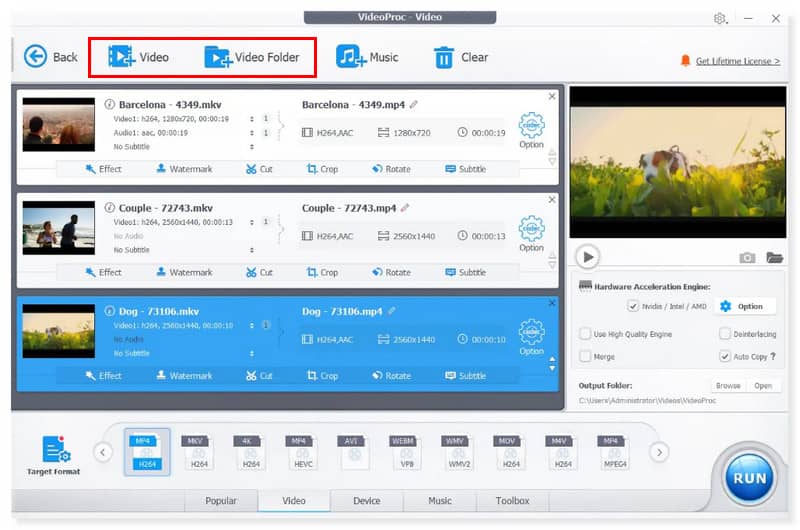Rename Dog - 73106.mp4 with pencil icon
Viewport: 800px width, 530px height.
tap(391, 311)
